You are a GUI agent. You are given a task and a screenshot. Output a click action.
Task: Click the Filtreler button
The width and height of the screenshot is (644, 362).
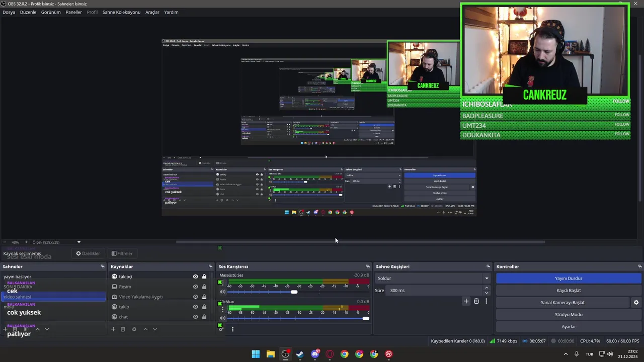tap(122, 253)
